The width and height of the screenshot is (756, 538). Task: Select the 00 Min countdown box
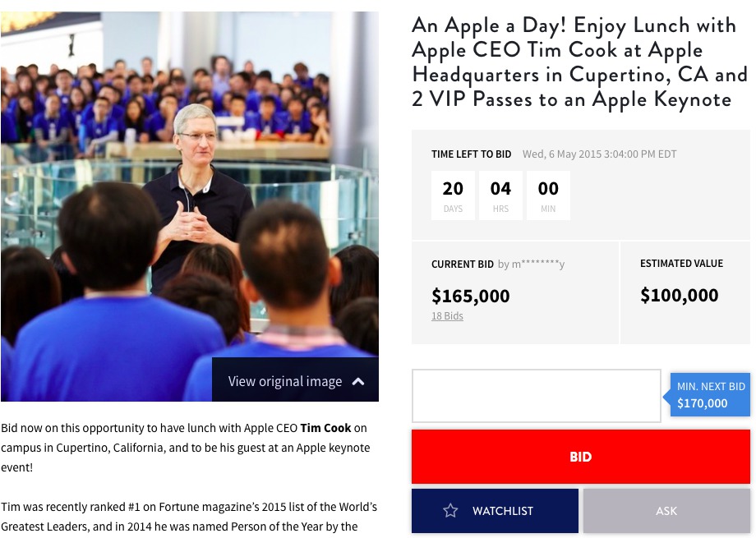click(548, 195)
